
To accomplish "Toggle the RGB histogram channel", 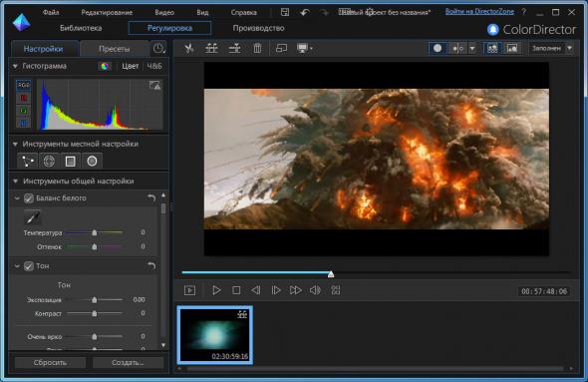I will coord(24,85).
